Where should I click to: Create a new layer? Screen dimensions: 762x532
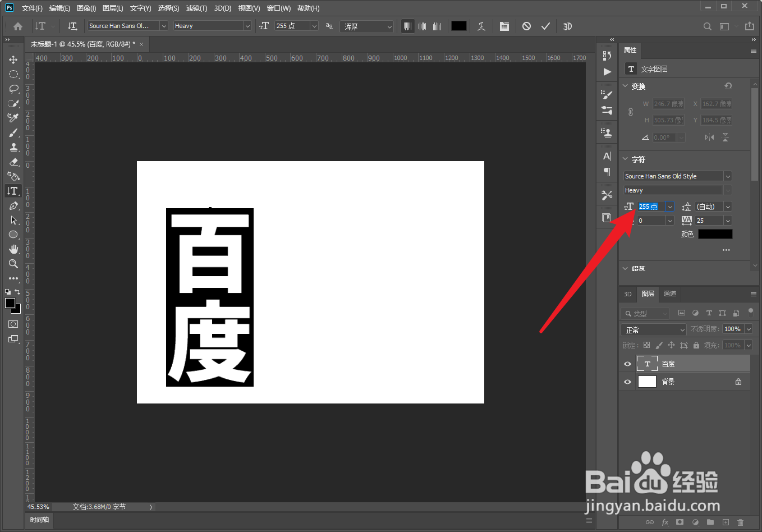(726, 522)
